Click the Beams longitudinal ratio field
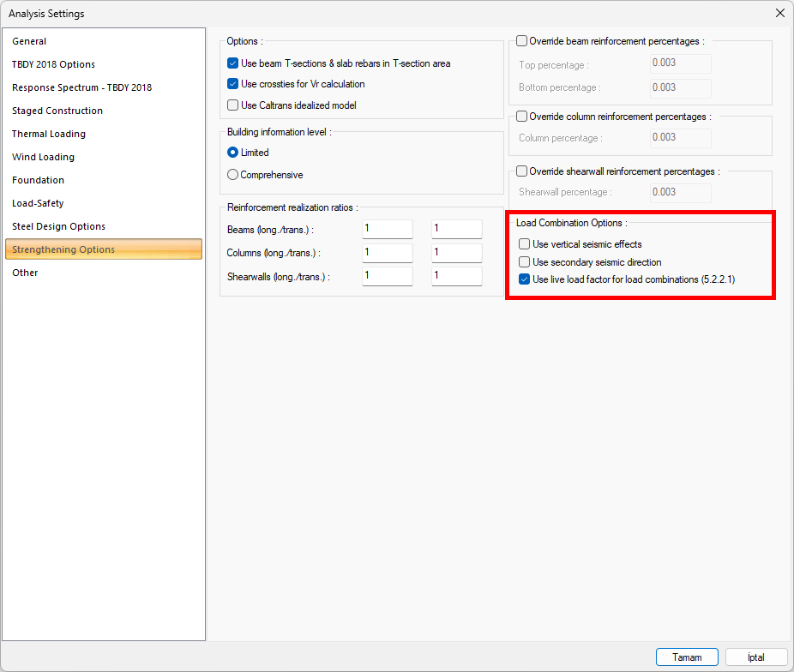794x672 pixels. [x=387, y=229]
